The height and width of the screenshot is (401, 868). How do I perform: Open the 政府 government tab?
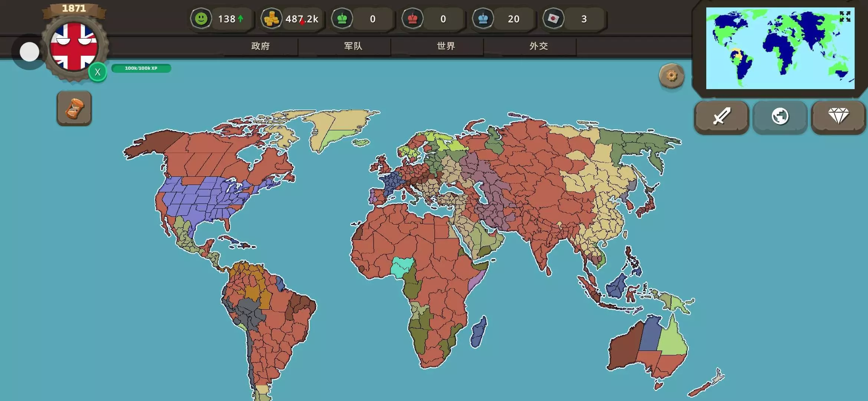click(x=260, y=46)
